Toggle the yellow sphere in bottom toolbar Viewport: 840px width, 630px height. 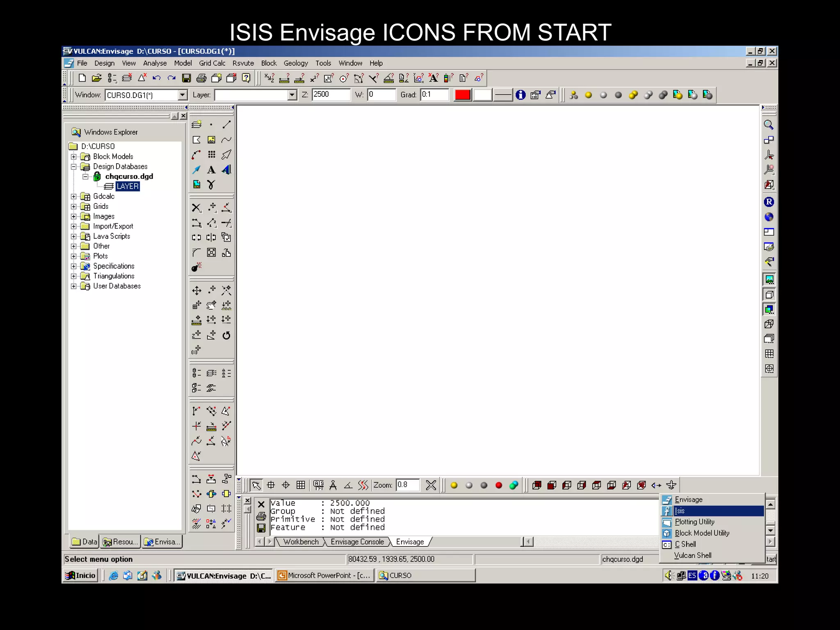454,486
